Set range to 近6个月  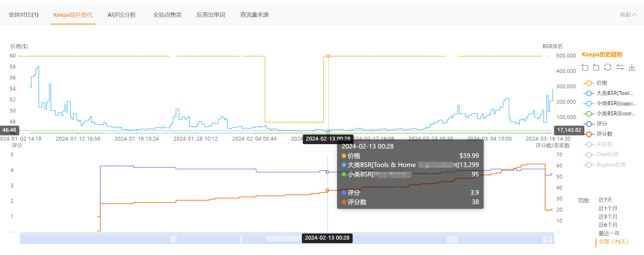(608, 225)
